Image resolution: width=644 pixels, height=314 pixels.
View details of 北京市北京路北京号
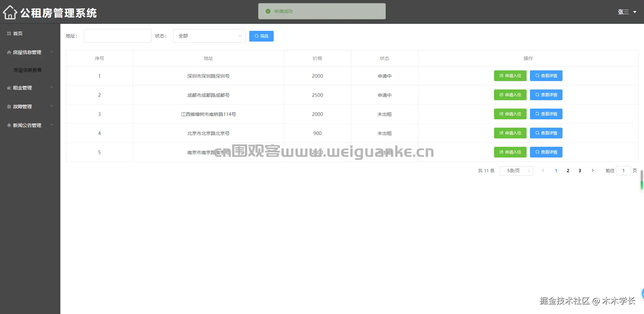point(546,133)
